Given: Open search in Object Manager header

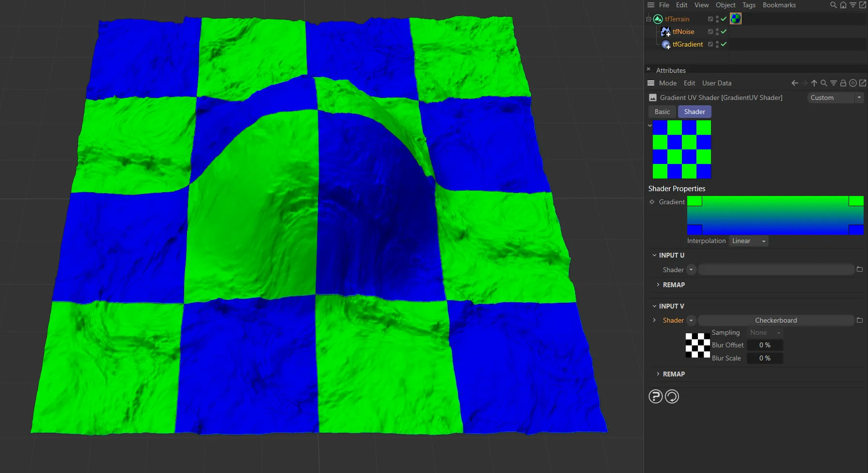Looking at the screenshot, I should (833, 5).
